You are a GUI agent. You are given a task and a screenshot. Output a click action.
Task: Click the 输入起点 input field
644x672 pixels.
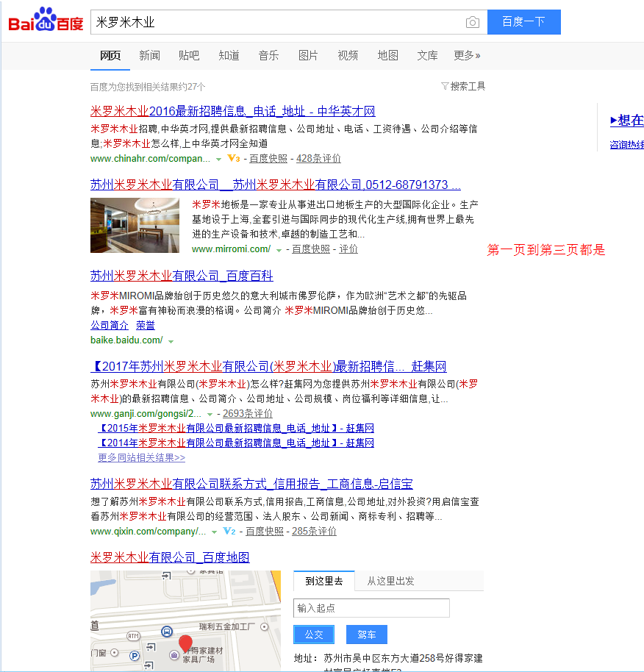click(371, 607)
